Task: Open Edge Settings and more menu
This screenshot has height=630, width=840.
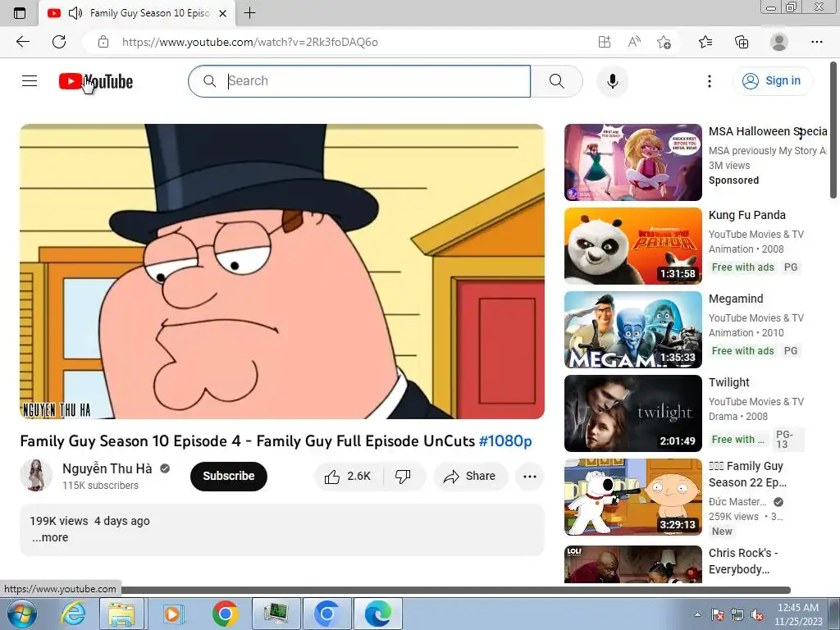Action: tap(816, 42)
